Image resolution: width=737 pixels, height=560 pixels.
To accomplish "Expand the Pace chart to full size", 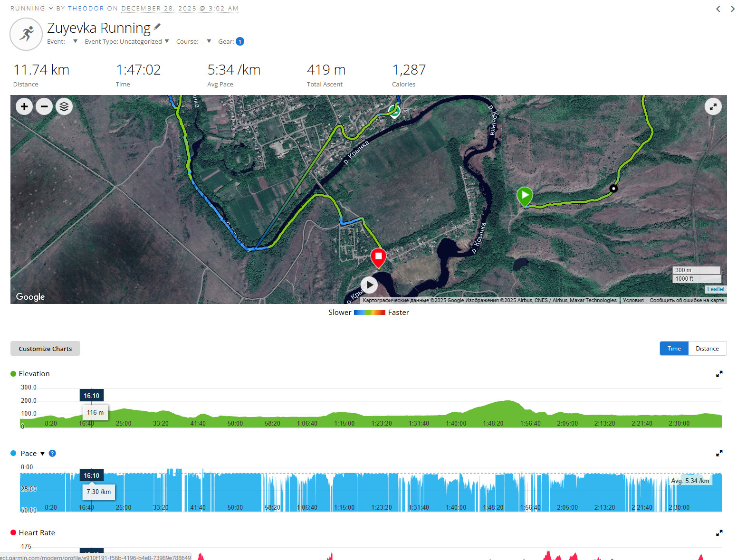I will coord(719,453).
